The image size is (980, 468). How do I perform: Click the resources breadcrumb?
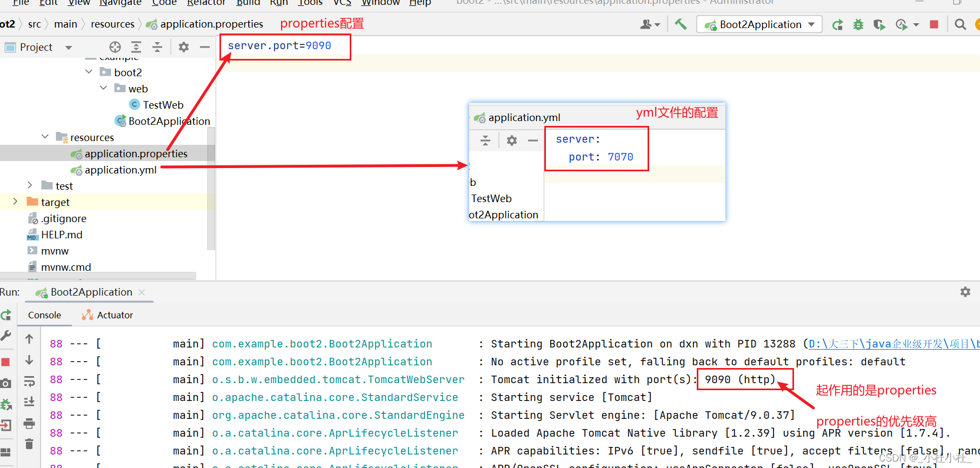[x=112, y=24]
